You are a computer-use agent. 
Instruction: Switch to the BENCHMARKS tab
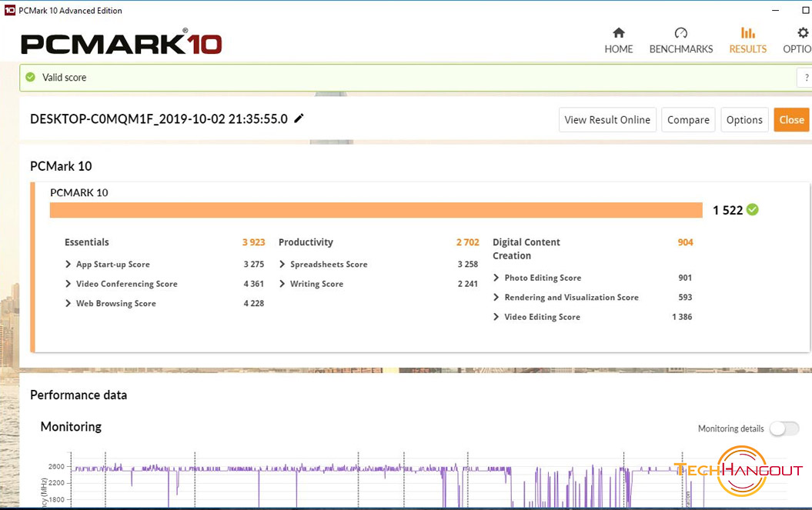pos(681,49)
